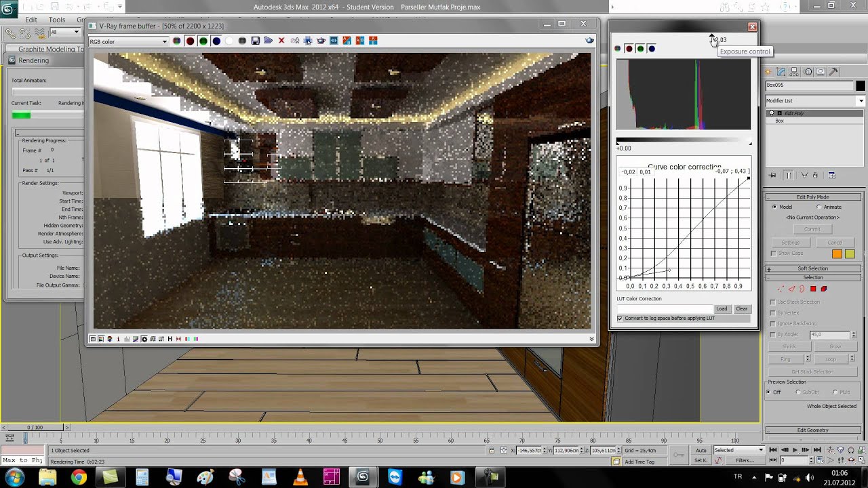Switch to RGB channels in frame buffer toolbar
The width and height of the screenshot is (868, 488).
coord(176,41)
